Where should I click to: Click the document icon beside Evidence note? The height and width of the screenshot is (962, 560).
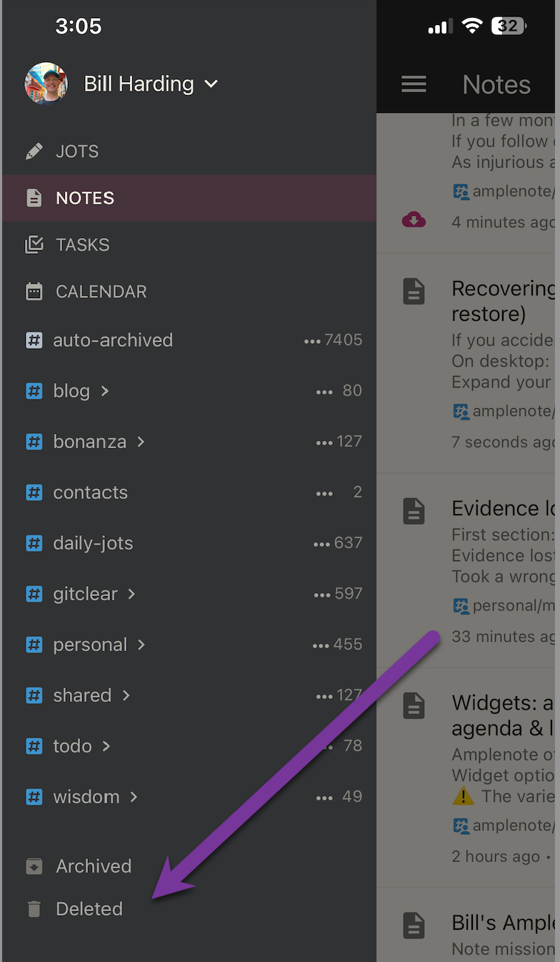click(414, 511)
